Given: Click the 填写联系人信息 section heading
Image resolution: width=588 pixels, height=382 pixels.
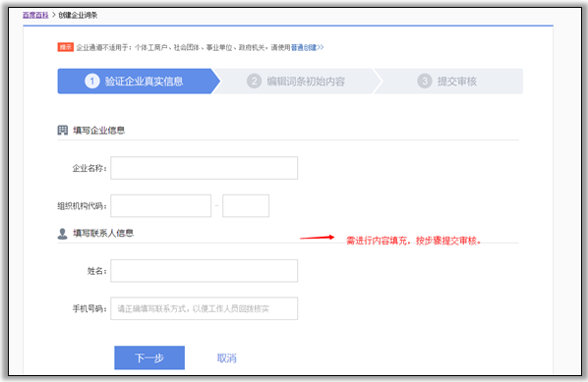Looking at the screenshot, I should click(x=103, y=234).
